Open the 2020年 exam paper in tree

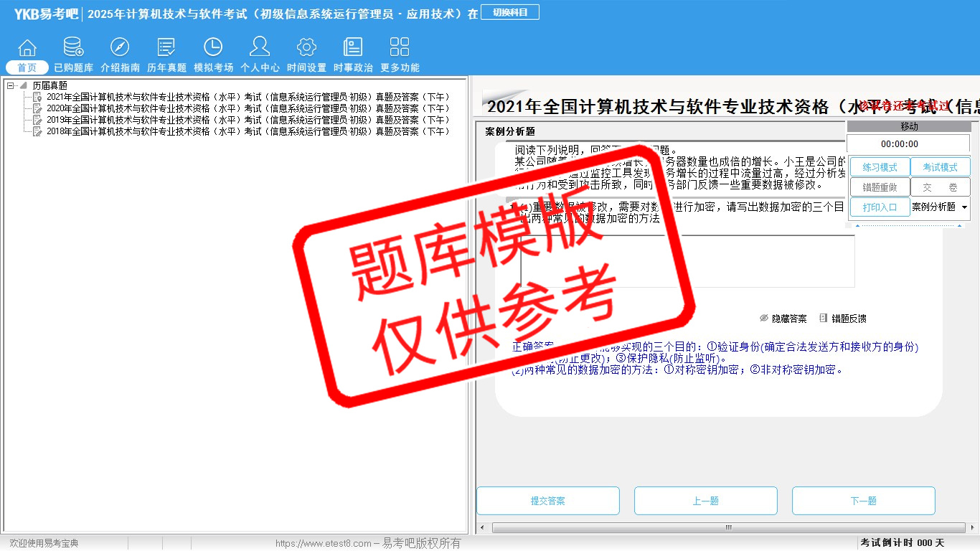[x=248, y=108]
